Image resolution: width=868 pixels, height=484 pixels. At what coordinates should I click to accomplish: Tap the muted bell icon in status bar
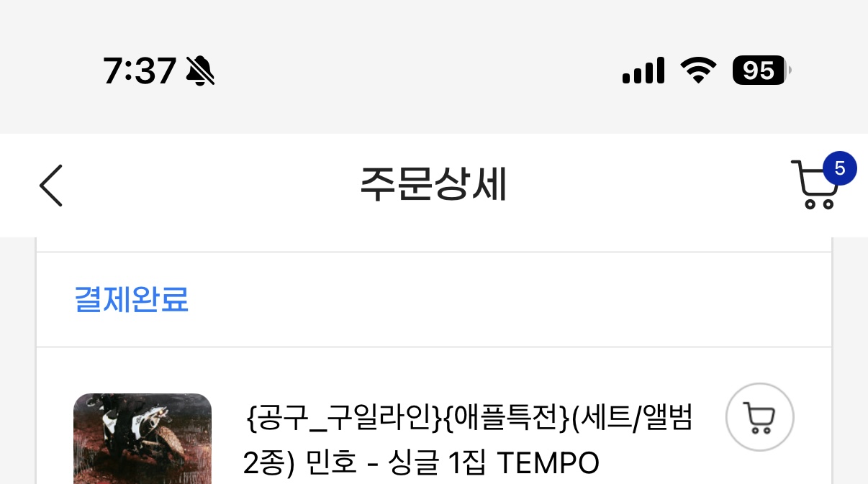click(200, 70)
